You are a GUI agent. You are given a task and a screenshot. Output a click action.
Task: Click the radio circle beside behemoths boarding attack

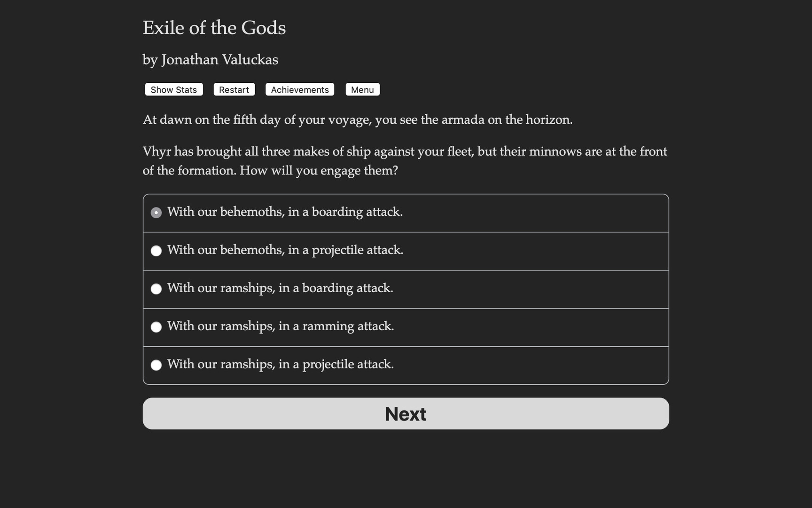coord(156,212)
